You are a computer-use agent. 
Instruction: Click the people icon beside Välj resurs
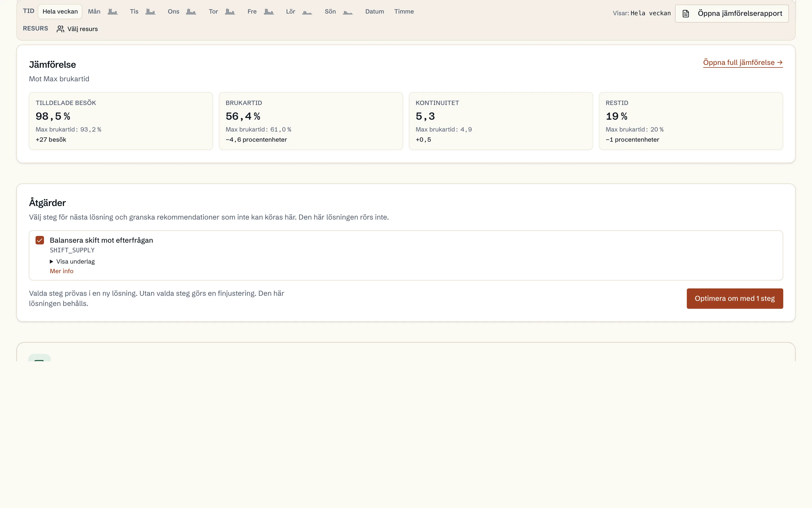pyautogui.click(x=60, y=29)
